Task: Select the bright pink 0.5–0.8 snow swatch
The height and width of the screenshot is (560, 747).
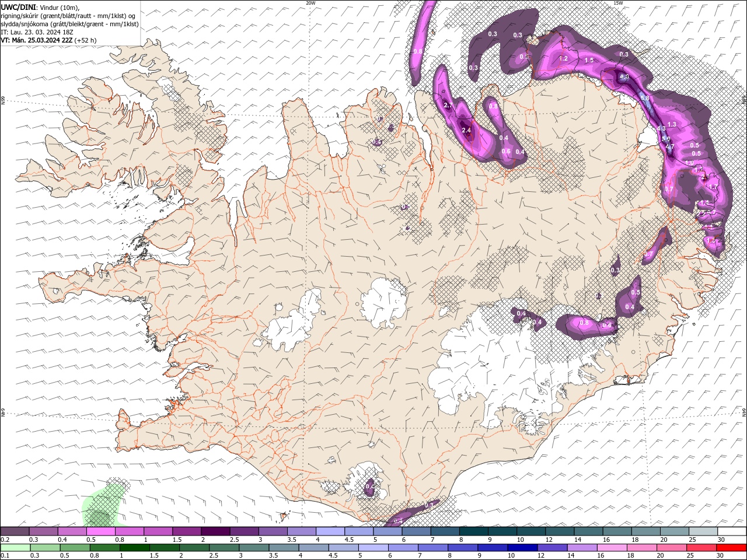Action: 101,531
